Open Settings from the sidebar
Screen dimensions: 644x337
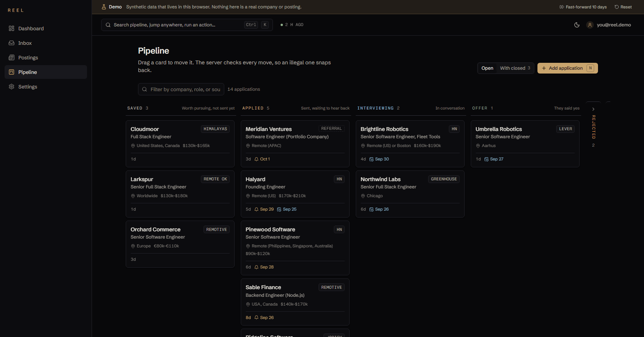(x=46, y=87)
